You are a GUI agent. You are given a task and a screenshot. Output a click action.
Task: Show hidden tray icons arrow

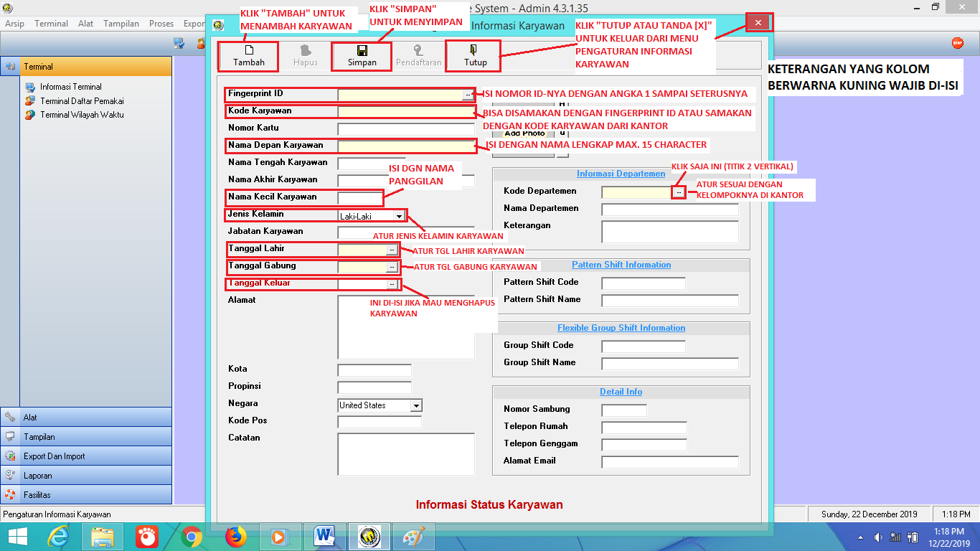pos(860,537)
